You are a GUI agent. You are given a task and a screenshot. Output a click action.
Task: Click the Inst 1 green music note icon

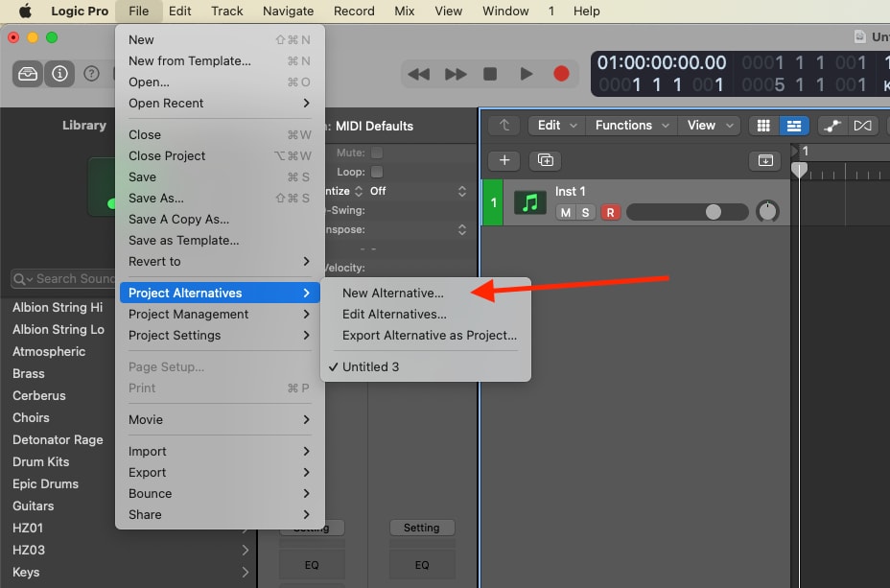530,202
